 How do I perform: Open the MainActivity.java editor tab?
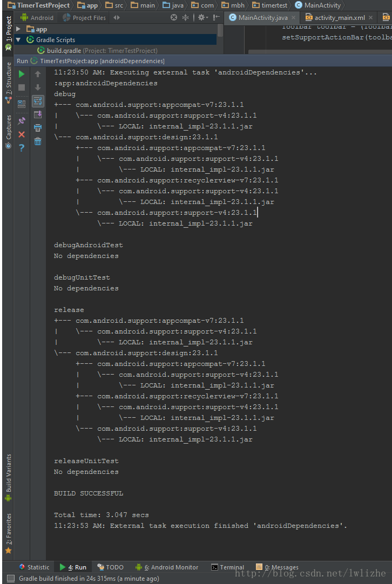click(258, 17)
